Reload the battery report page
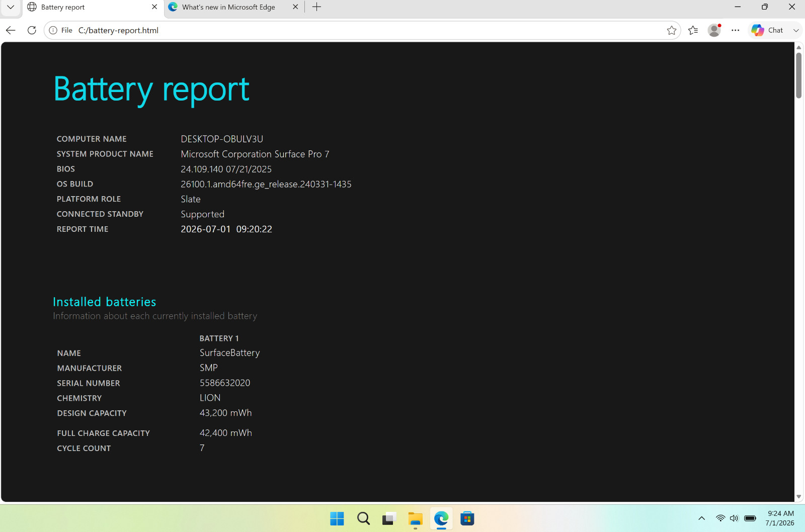Image resolution: width=805 pixels, height=532 pixels. (x=32, y=30)
